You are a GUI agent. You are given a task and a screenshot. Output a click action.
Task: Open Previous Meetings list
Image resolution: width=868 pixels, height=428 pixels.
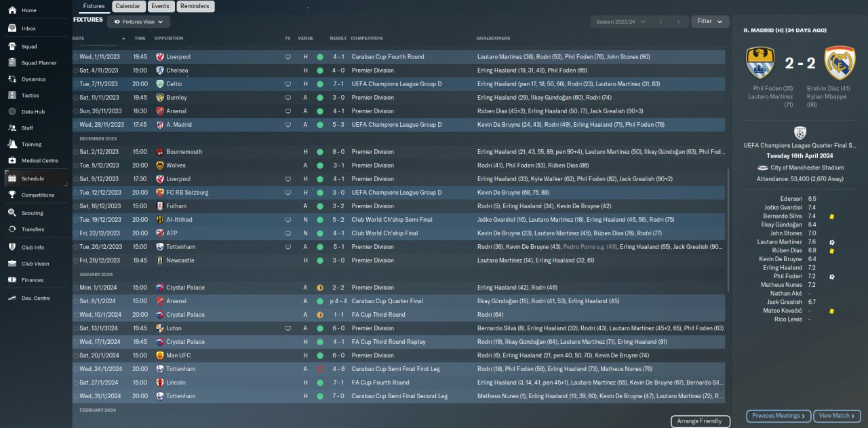coord(778,416)
